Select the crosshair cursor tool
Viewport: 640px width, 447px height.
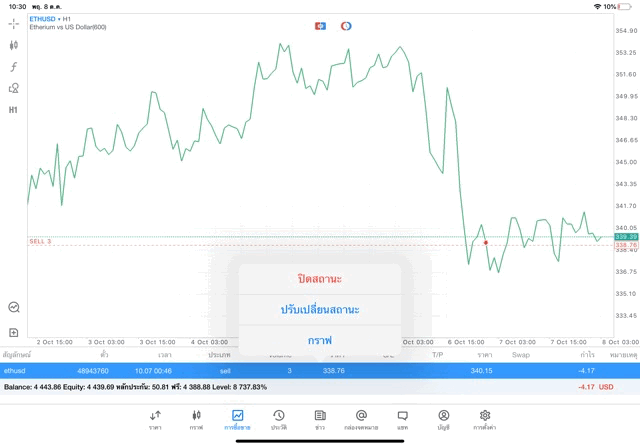coord(14,23)
